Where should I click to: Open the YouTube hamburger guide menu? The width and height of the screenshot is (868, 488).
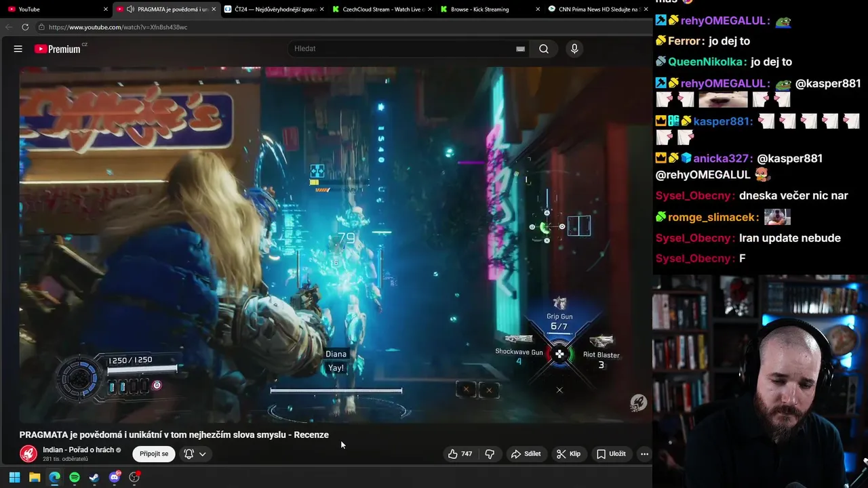pyautogui.click(x=18, y=49)
